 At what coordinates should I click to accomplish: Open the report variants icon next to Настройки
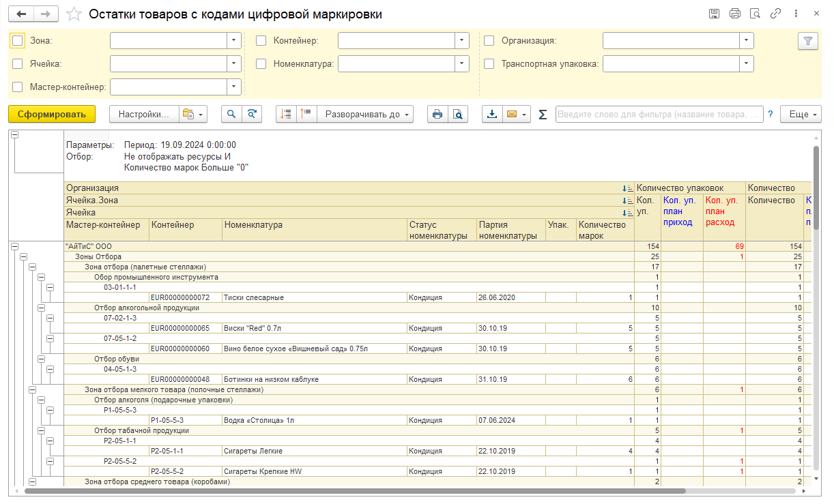pos(192,115)
